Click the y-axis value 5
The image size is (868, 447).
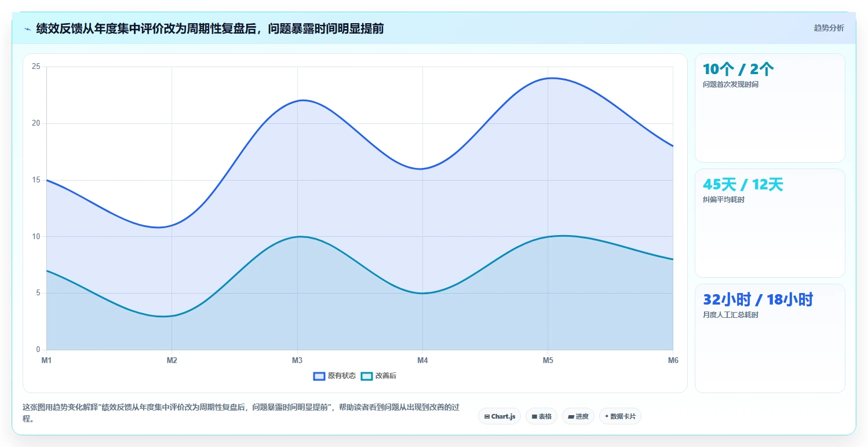pos(38,293)
